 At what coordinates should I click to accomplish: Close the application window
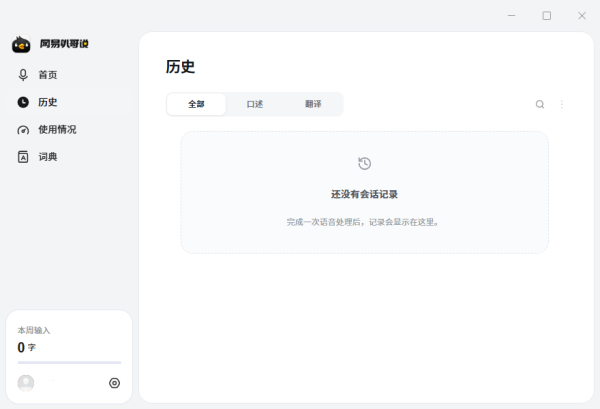[x=582, y=16]
